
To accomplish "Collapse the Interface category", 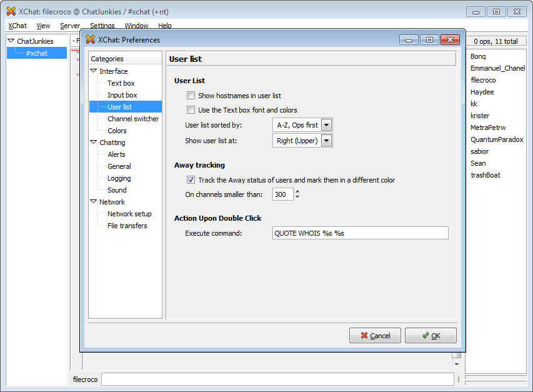I will [x=94, y=71].
